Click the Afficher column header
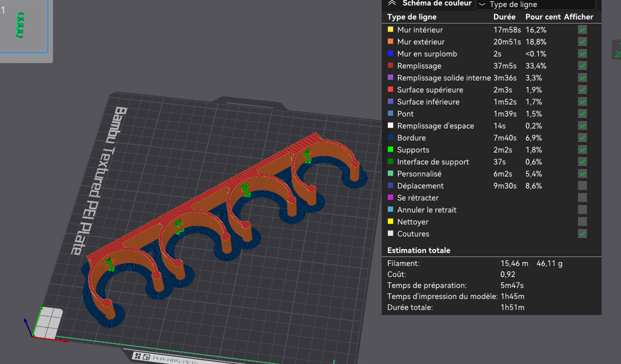The image size is (621, 364). (578, 17)
